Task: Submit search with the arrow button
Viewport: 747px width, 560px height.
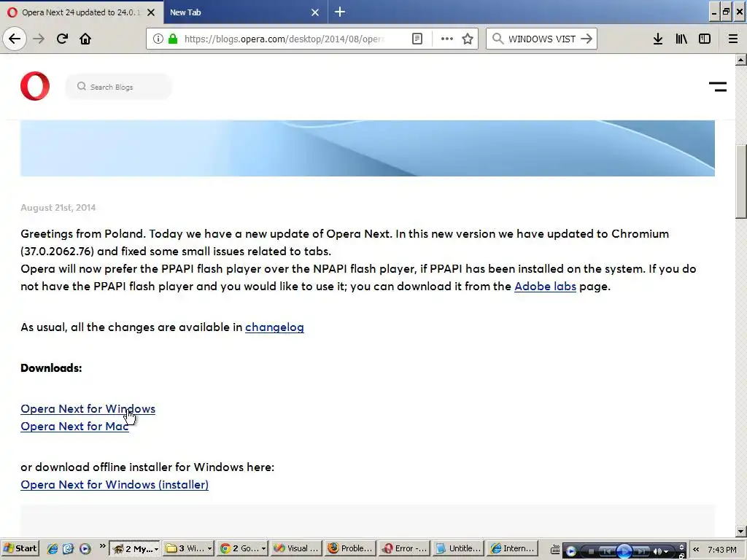Action: click(587, 39)
